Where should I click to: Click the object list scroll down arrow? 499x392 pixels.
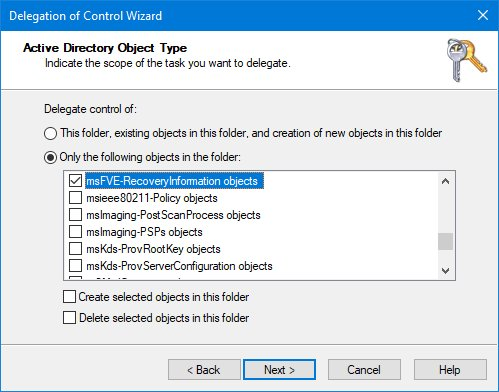pyautogui.click(x=445, y=270)
